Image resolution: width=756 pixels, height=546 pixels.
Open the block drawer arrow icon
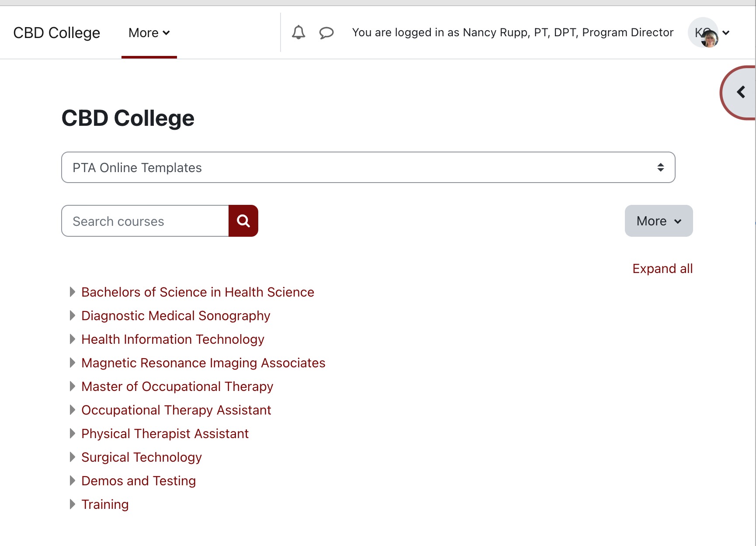point(741,92)
